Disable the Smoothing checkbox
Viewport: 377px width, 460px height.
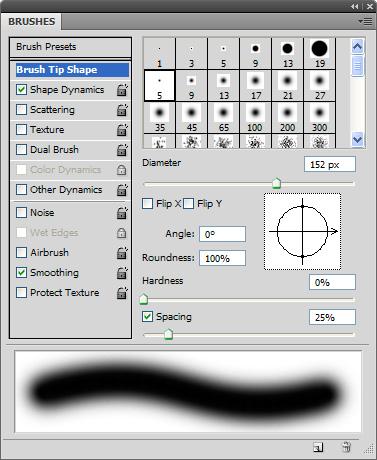(21, 273)
